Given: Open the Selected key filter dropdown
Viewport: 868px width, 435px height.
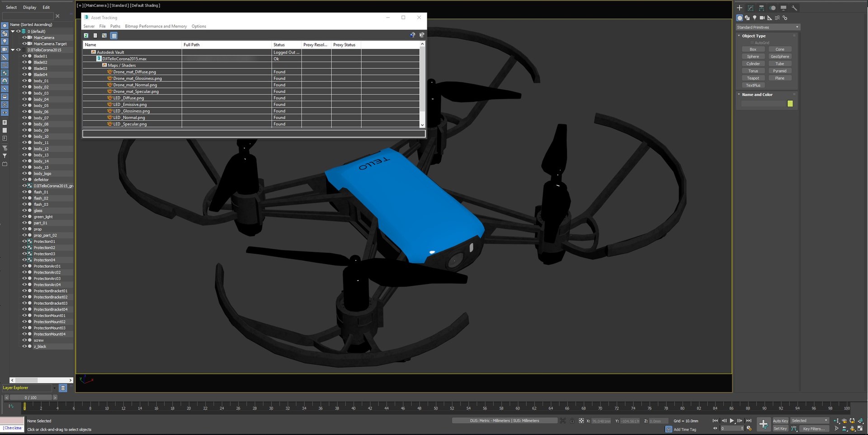Looking at the screenshot, I should tap(810, 421).
